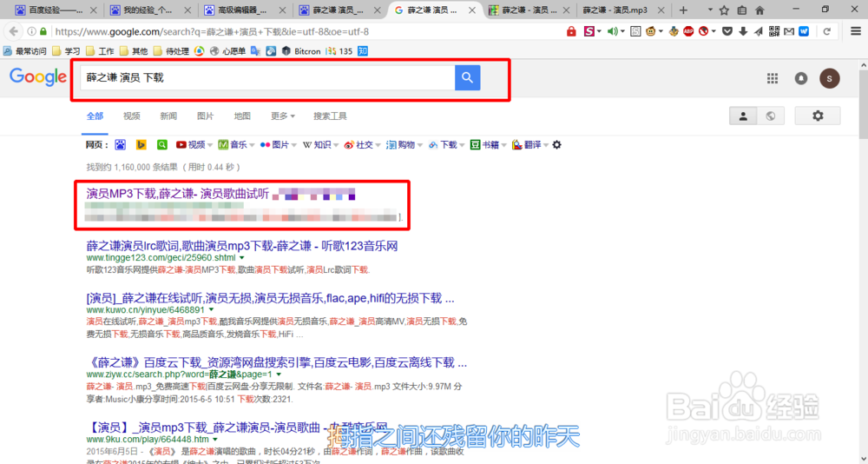The height and width of the screenshot is (464, 868).
Task: Open the 演员MP3下载,薛之谦 result link
Action: (x=178, y=194)
